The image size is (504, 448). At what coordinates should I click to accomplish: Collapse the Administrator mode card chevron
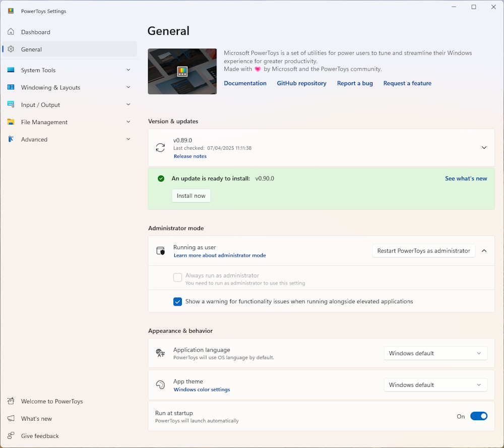[x=484, y=251]
